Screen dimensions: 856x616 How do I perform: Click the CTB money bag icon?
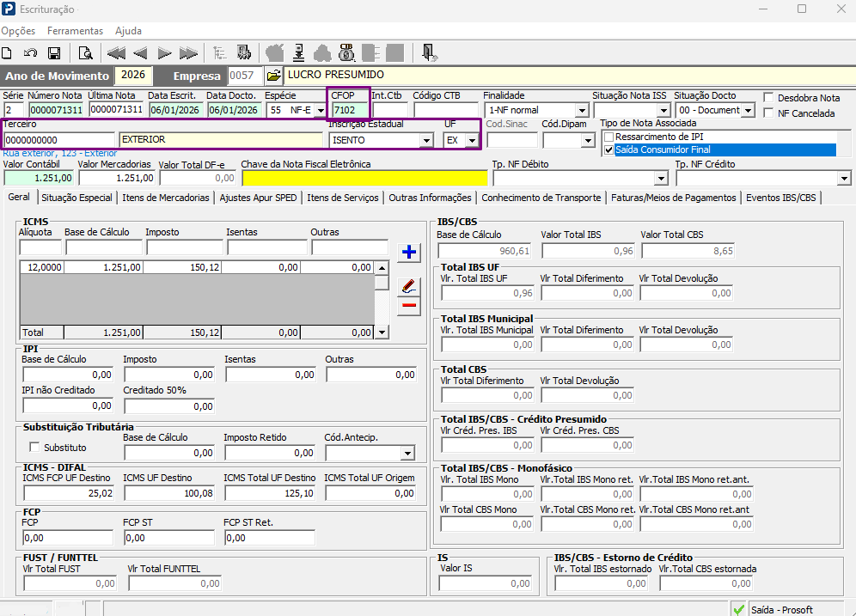click(346, 53)
